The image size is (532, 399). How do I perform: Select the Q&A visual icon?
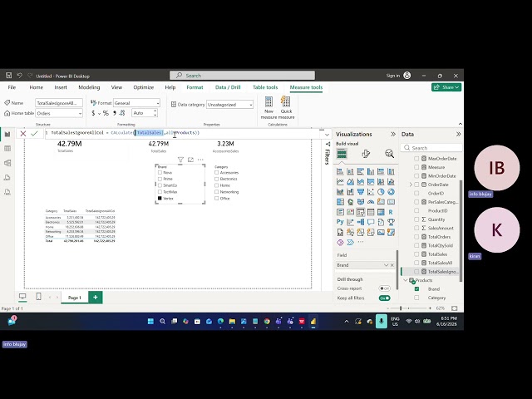371,222
